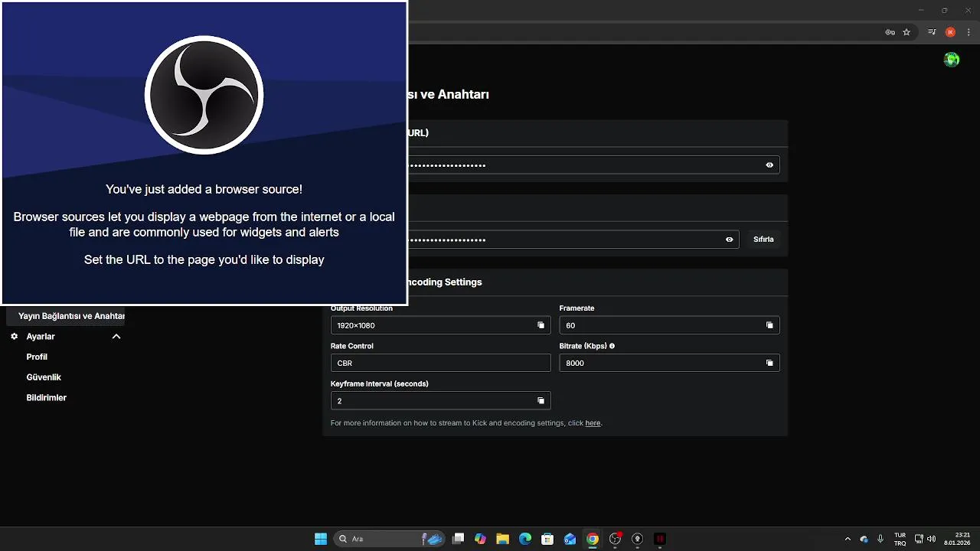Click the OneDrive cloud tray icon

[x=864, y=539]
